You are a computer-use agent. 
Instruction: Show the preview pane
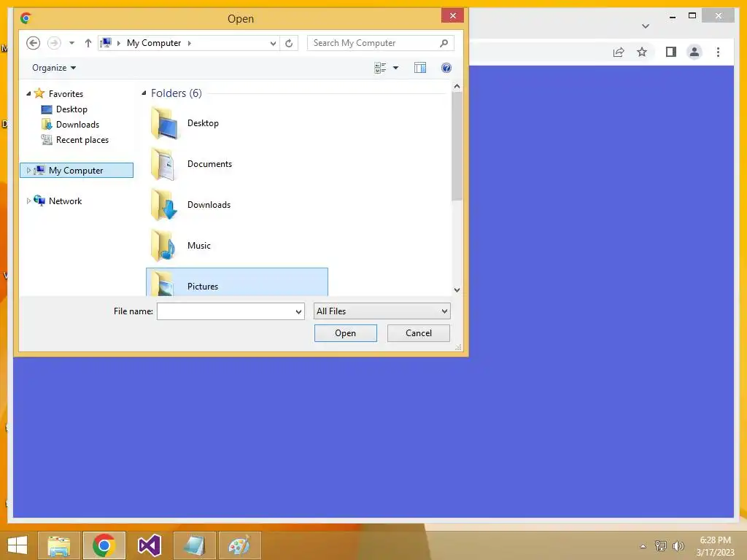[x=419, y=68]
